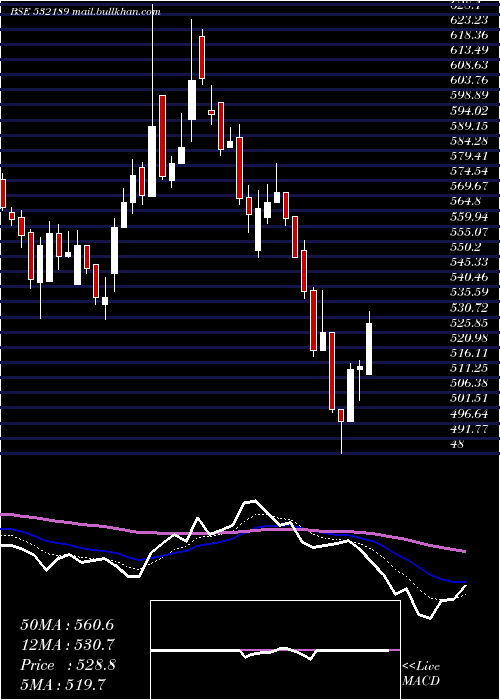Select the 579.41 price axis label
The height and width of the screenshot is (700, 500).
point(469,156)
